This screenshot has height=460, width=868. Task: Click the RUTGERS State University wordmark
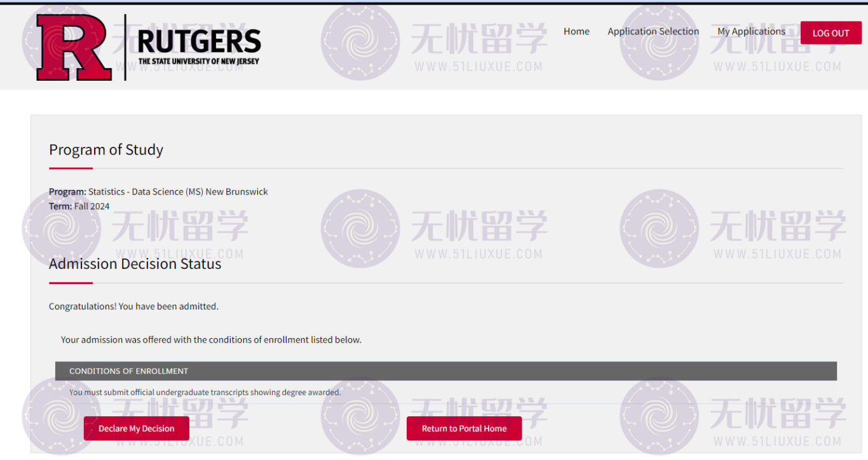point(199,47)
